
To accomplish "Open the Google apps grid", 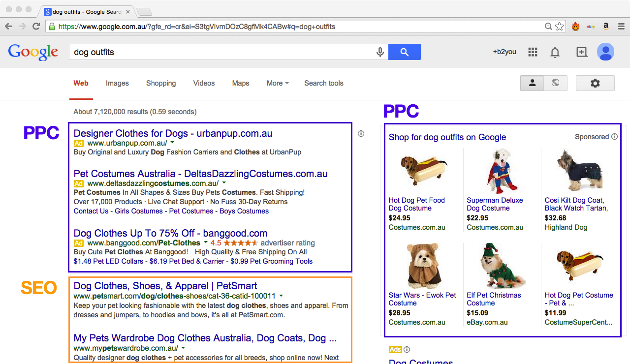I will point(533,52).
